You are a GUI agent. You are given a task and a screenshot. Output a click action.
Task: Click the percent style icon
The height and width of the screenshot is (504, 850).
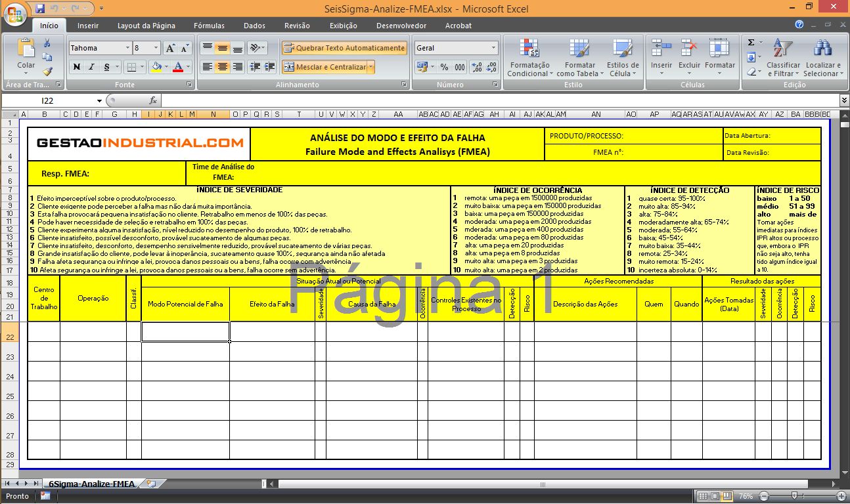tap(444, 67)
